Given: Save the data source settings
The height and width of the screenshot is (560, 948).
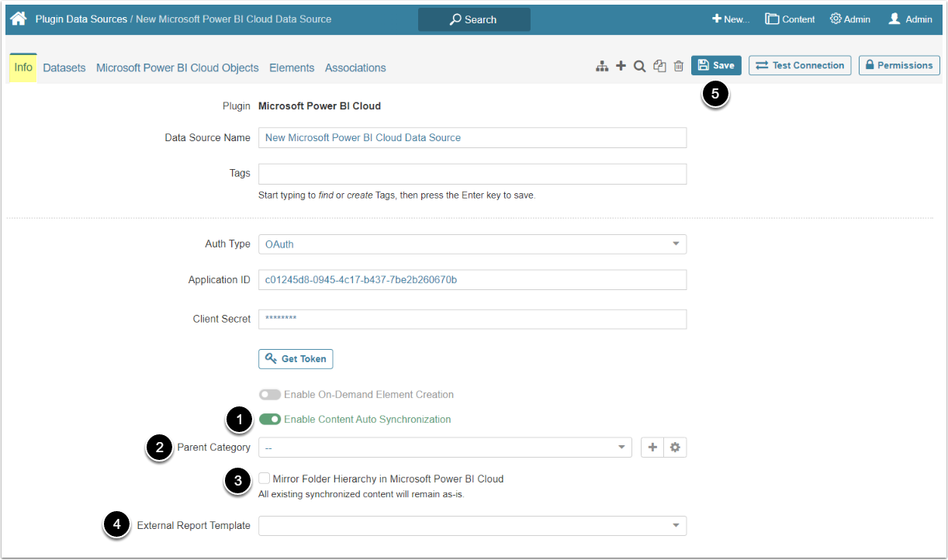Looking at the screenshot, I should [716, 66].
